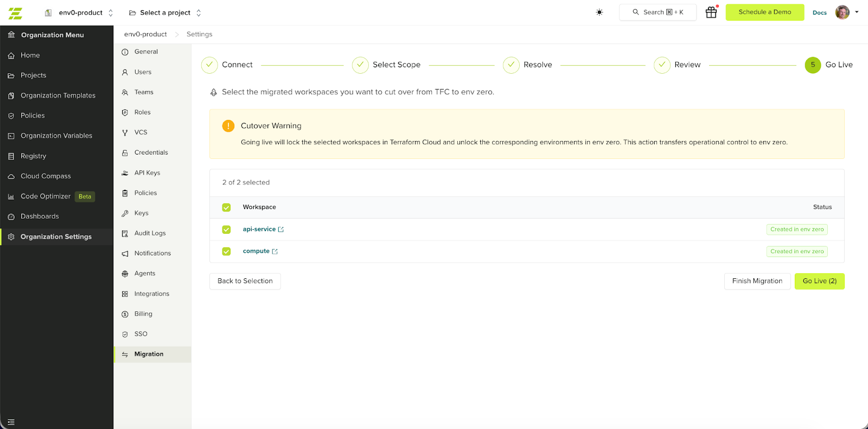Open General settings

point(152,52)
